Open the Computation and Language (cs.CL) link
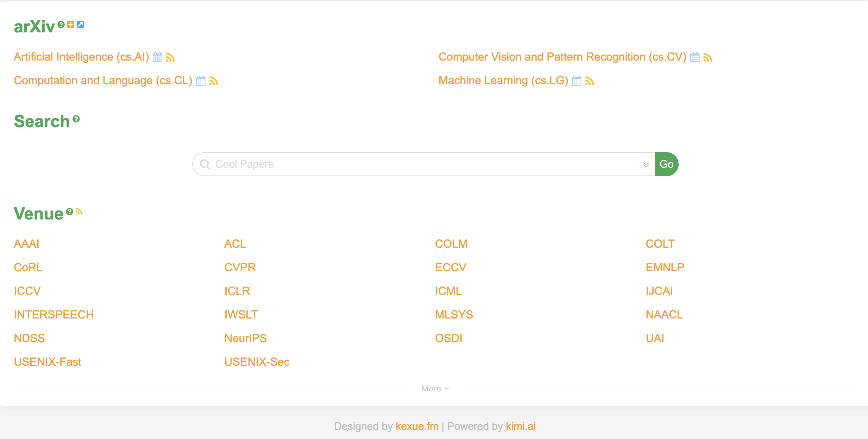This screenshot has height=439, width=868. pyautogui.click(x=103, y=81)
